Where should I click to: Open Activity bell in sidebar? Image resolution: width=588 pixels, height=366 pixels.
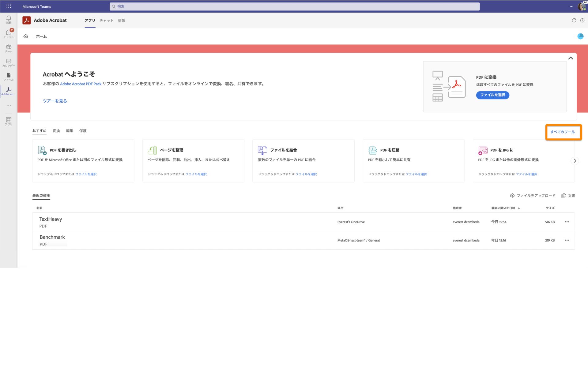[x=9, y=20]
